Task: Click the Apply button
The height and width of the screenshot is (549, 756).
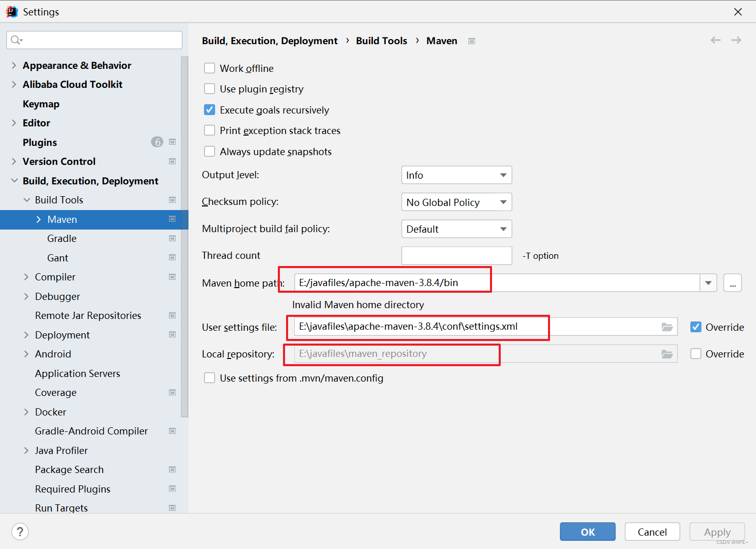Action: [x=717, y=532]
